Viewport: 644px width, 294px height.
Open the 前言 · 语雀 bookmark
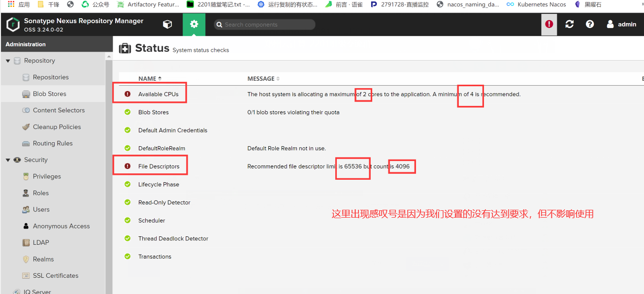point(343,4)
